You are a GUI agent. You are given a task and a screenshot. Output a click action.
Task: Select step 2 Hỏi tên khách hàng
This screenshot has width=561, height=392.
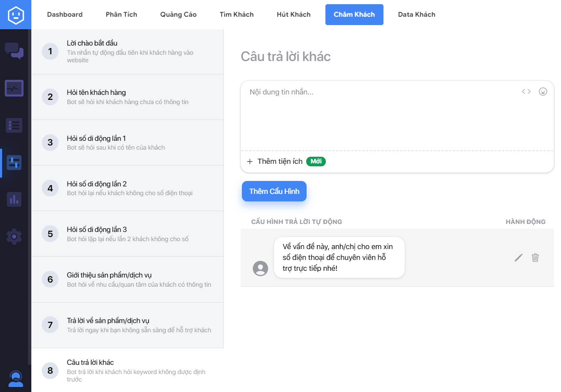pos(127,97)
